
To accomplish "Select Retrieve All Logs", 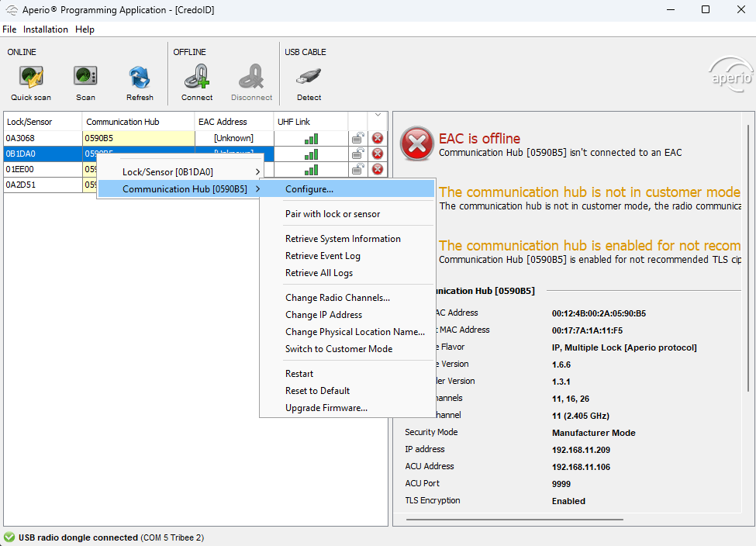I will [347, 273].
